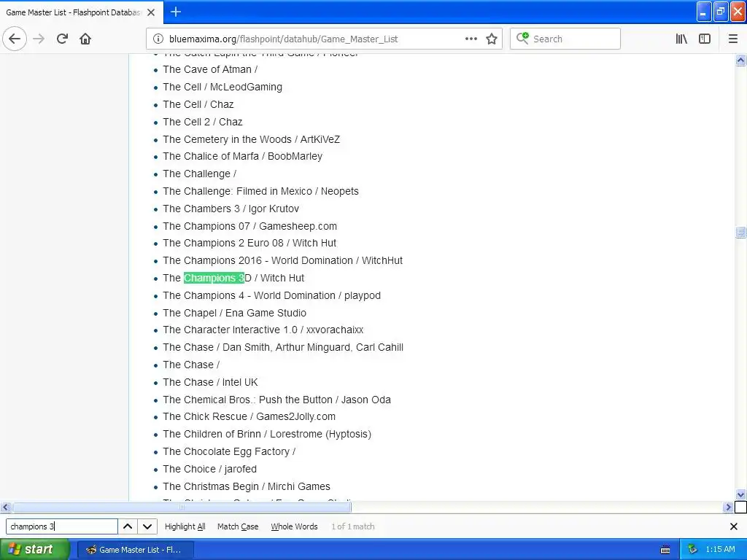Click the vertical scrollbar down arrow
747x560 pixels.
pos(740,495)
